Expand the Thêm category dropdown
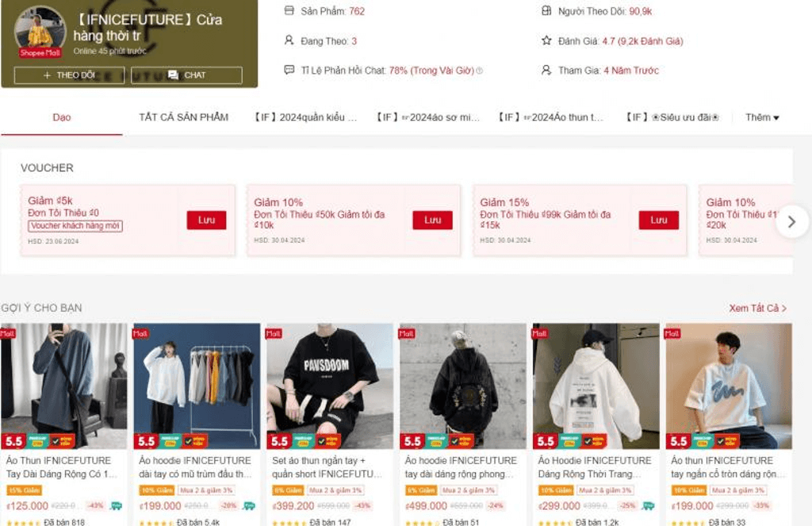Image resolution: width=812 pixels, height=526 pixels. (x=762, y=117)
